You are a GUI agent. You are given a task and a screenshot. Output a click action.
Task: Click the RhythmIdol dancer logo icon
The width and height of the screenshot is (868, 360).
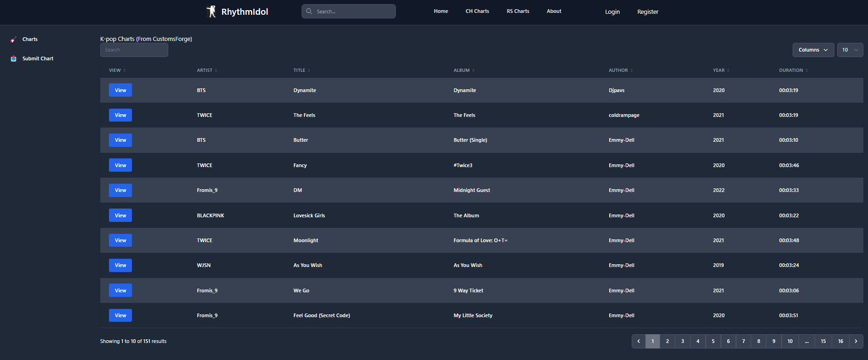click(211, 12)
